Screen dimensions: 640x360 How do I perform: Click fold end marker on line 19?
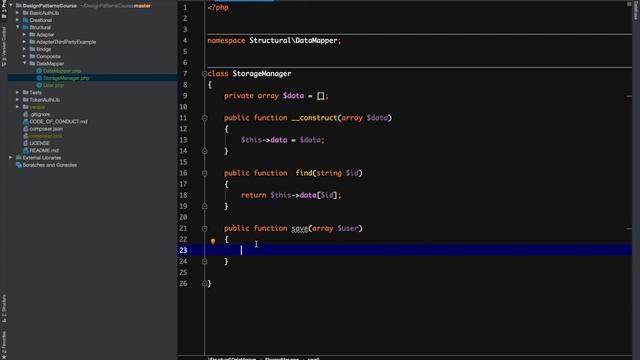(204, 206)
